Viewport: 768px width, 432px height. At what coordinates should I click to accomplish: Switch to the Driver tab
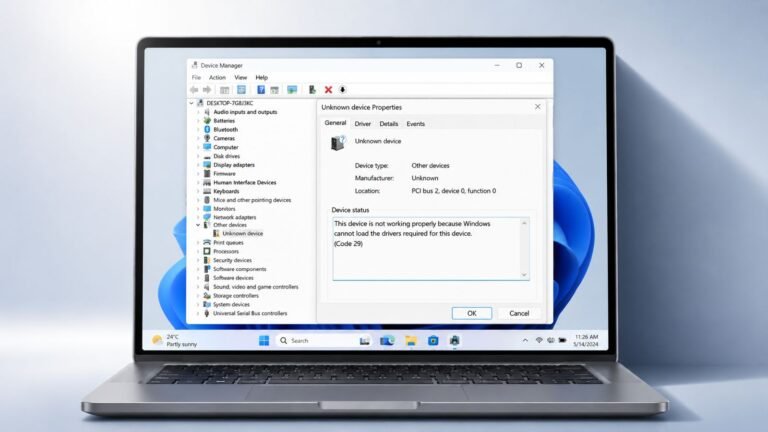[363, 124]
